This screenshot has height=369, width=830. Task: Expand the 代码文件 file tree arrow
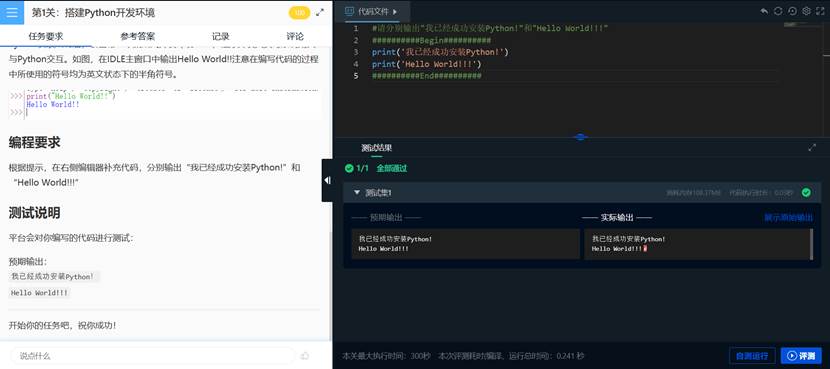pos(394,11)
